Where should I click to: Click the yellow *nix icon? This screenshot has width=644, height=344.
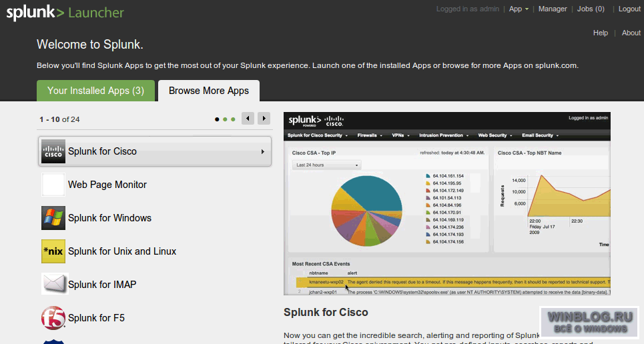pos(53,251)
